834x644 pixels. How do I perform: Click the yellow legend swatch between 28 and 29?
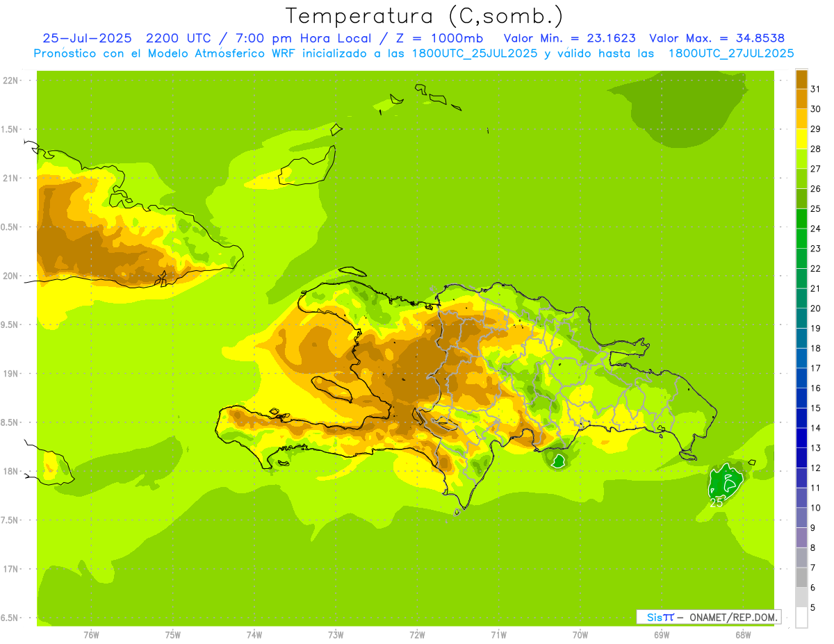[x=801, y=139]
